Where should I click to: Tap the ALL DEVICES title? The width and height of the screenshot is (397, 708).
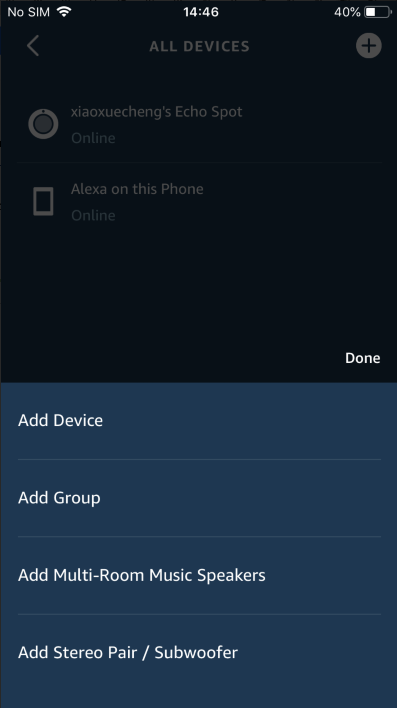tap(199, 46)
